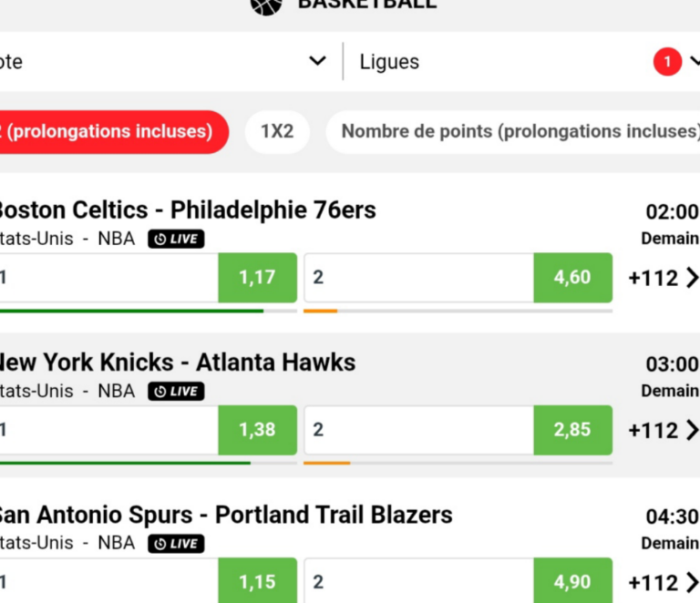Screen dimensions: 700x603
Task: Click red notification badge next to Ligues
Action: [667, 62]
